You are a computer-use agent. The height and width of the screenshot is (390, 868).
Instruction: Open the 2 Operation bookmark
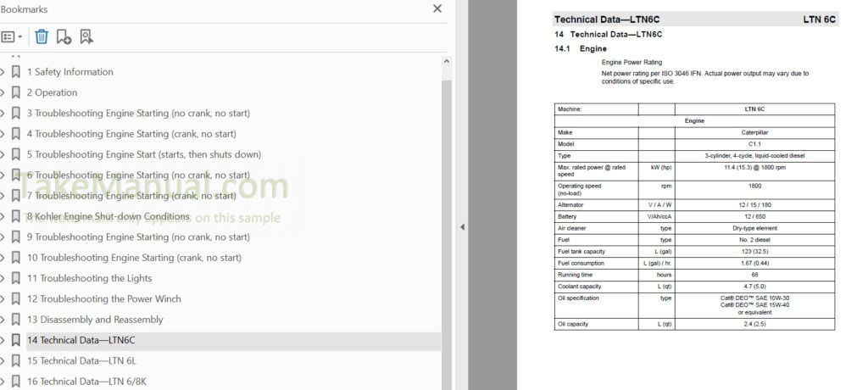coord(52,92)
